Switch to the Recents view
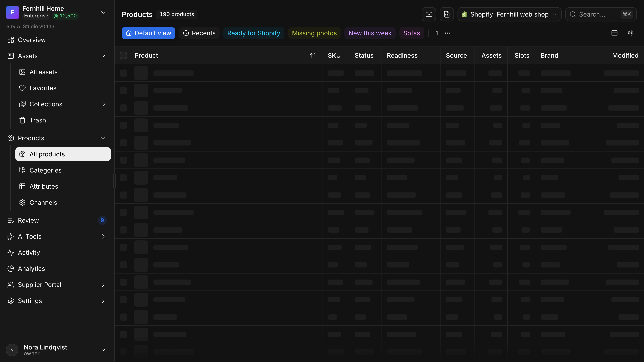Screen dimensions: 644x362 [x=199, y=33]
